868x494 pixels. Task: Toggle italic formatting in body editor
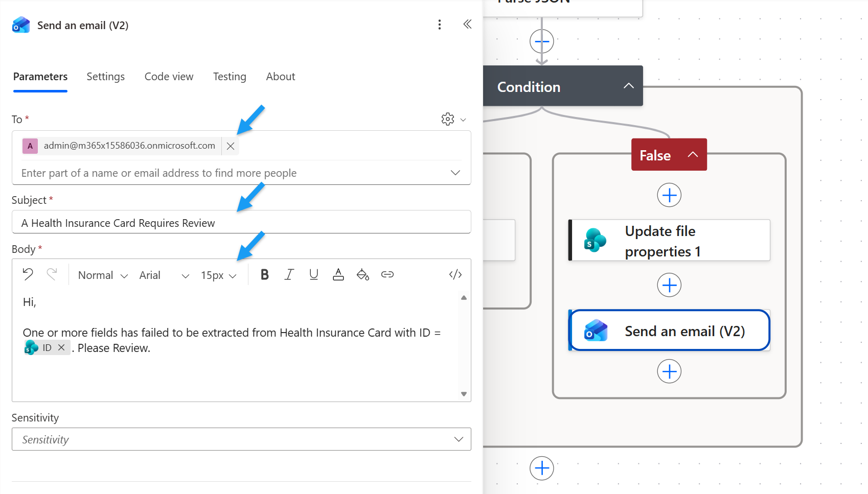click(289, 274)
